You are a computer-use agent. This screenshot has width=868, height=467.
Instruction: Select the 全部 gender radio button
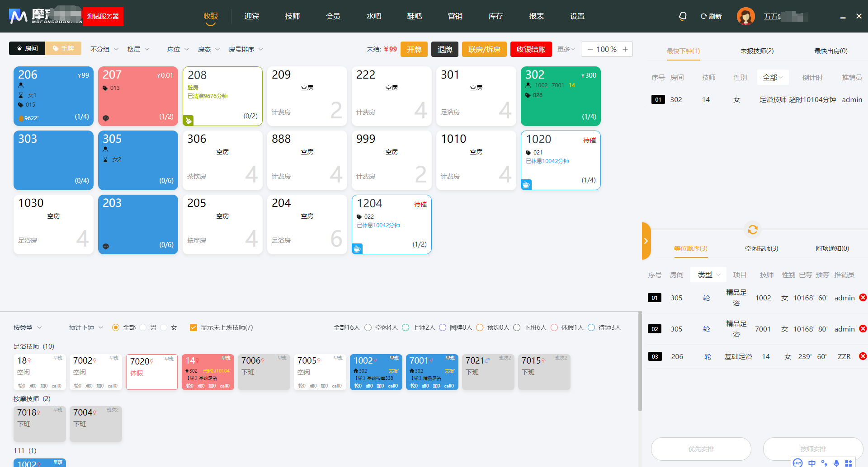[x=115, y=327]
